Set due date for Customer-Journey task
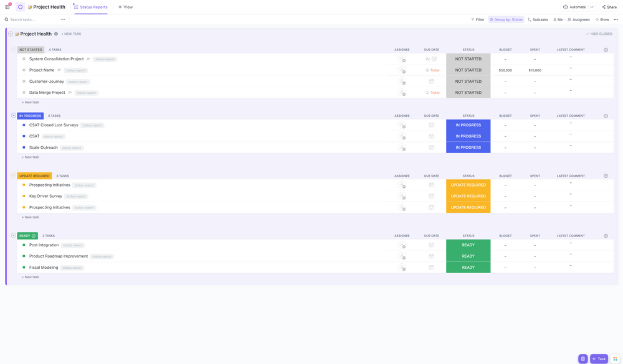 pyautogui.click(x=431, y=82)
